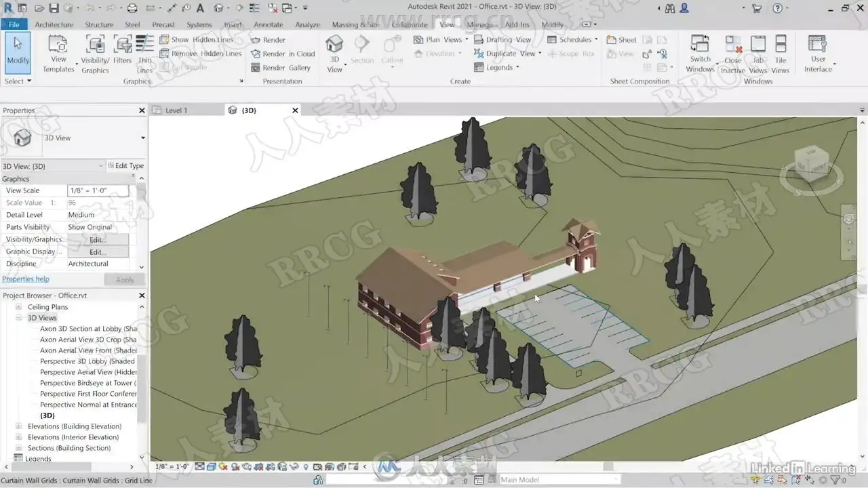This screenshot has height=488, width=868.
Task: Click the View Scale value field
Action: 98,191
